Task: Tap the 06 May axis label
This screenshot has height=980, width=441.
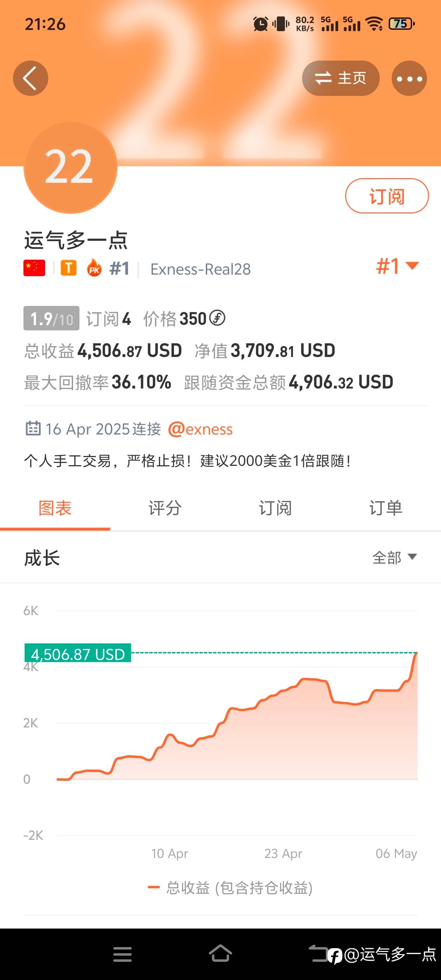Action: [x=397, y=854]
